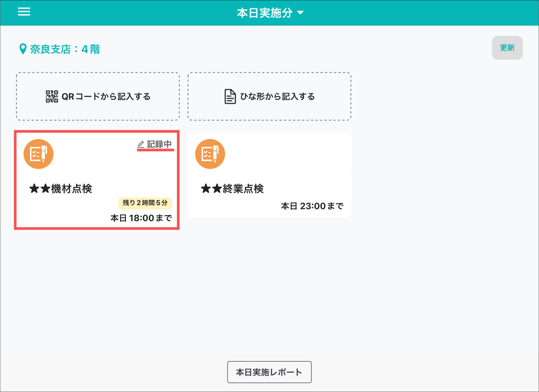Click the document template icon
539x392 pixels.
230,97
